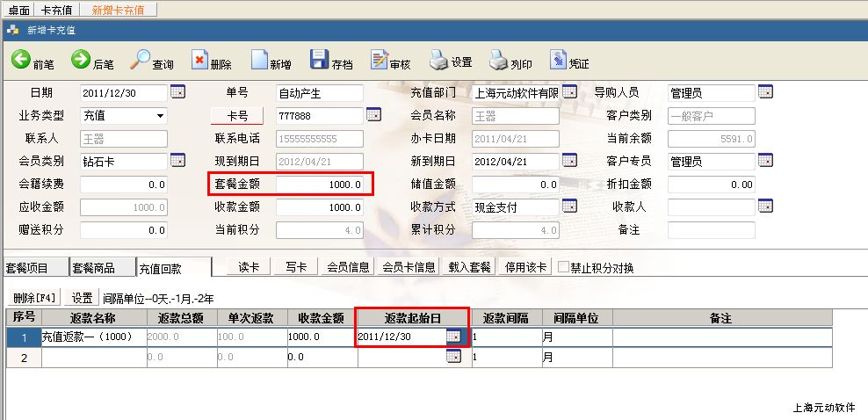Click the 读卡 button
Viewport: 868px width, 420px height.
tap(249, 267)
